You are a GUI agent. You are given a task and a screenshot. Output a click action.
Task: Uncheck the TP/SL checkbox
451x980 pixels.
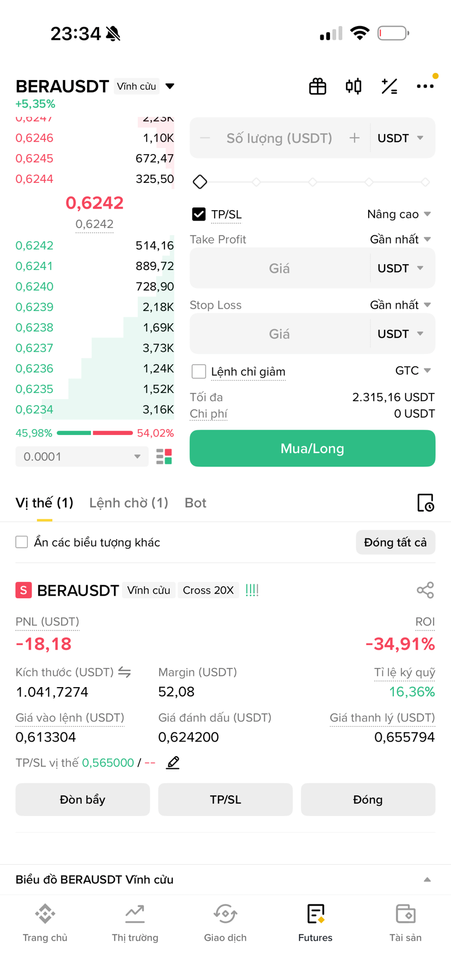[x=199, y=215]
